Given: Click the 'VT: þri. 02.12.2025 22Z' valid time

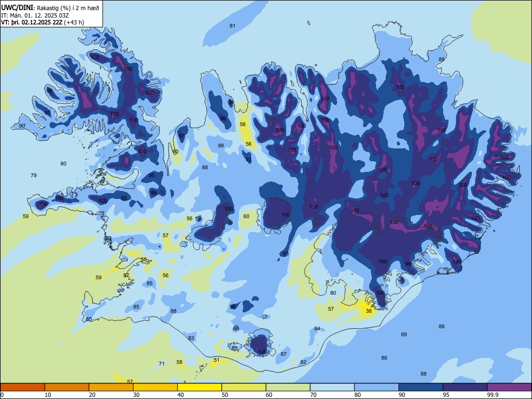Looking at the screenshot, I should [31, 22].
